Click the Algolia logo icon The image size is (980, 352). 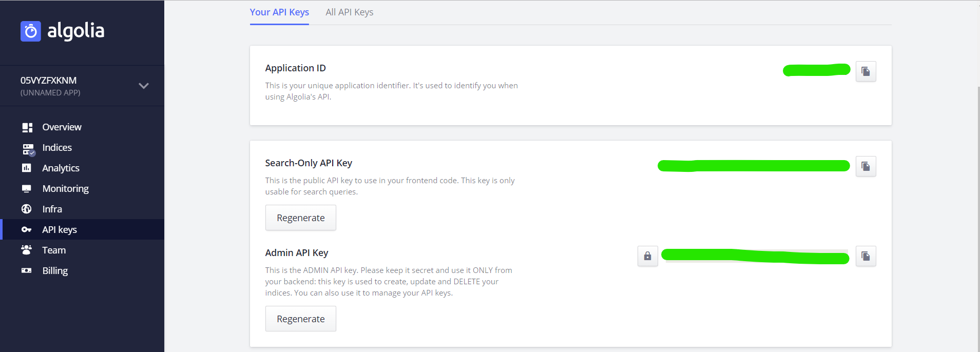coord(31,31)
